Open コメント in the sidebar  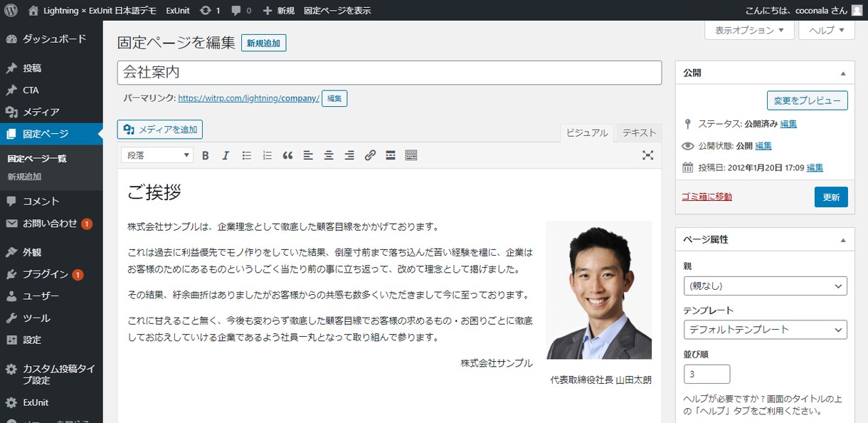51,202
